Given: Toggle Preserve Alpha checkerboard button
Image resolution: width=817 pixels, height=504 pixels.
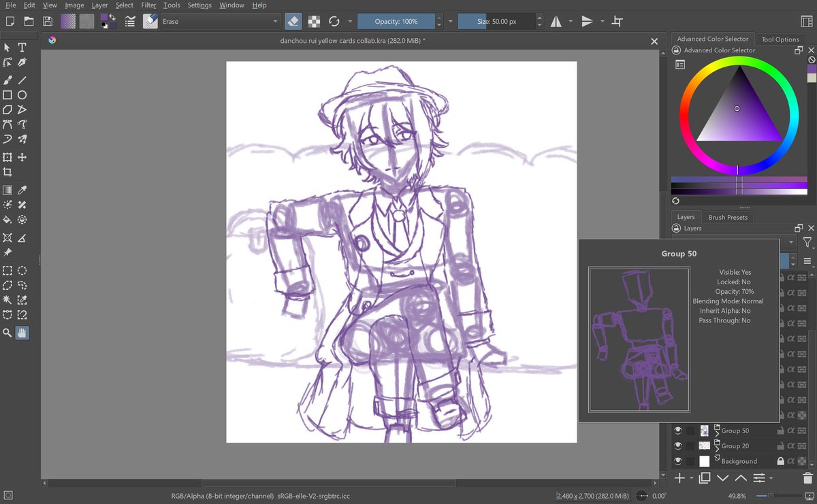Looking at the screenshot, I should [x=314, y=22].
